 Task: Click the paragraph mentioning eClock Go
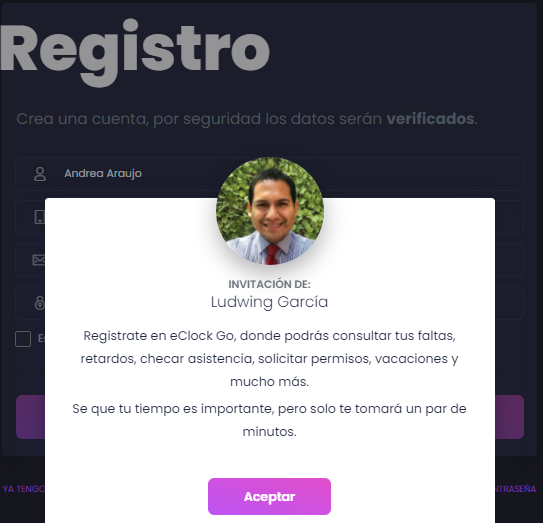[x=269, y=358]
